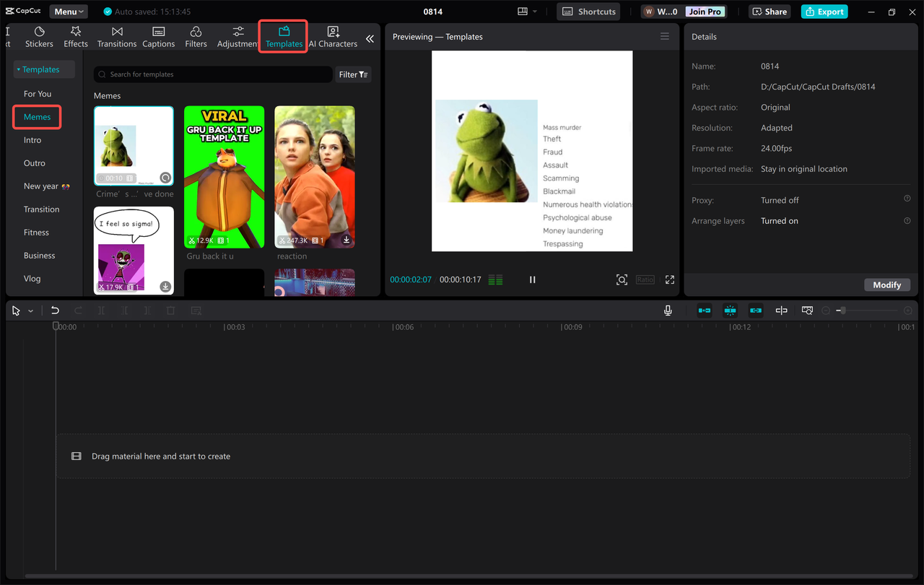This screenshot has width=924, height=585.
Task: Toggle the preview axis timeline option
Action: pos(806,310)
